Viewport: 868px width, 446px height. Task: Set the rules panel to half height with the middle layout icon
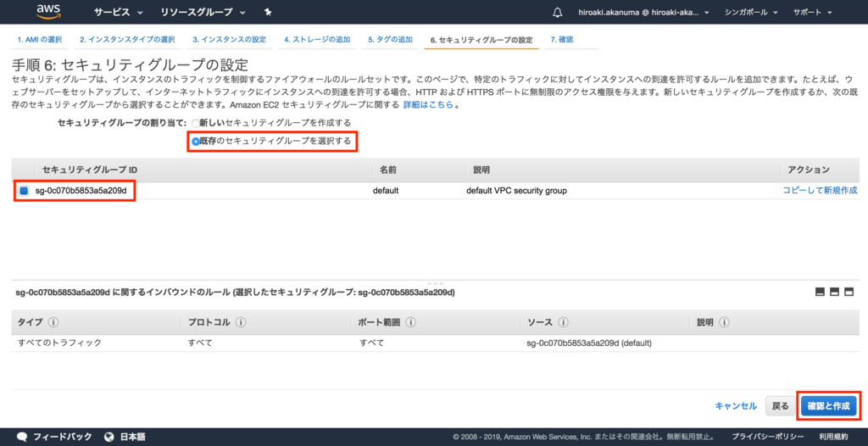coord(835,292)
